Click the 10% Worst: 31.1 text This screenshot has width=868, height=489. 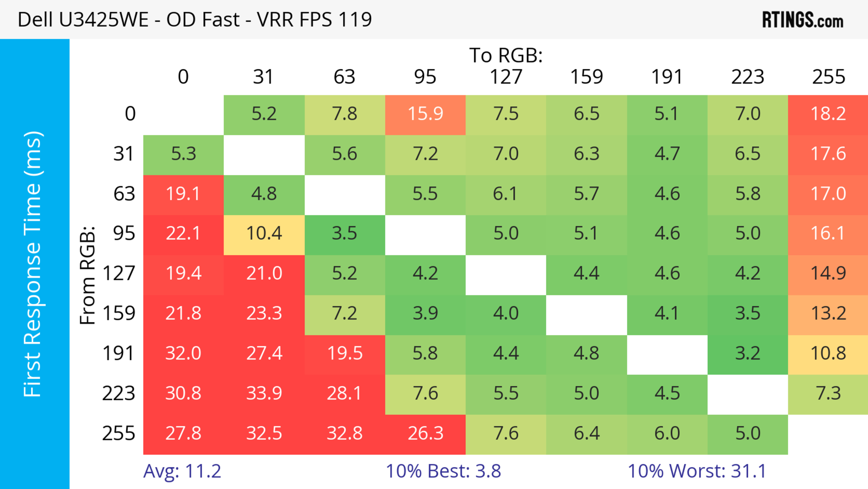(x=697, y=471)
